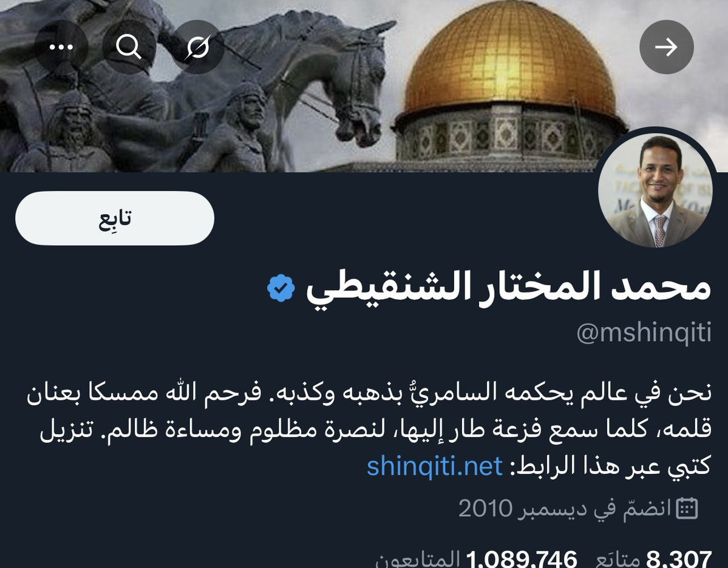The image size is (728, 568).
Task: Tap the calendar icon beside join date
Action: pos(687,508)
